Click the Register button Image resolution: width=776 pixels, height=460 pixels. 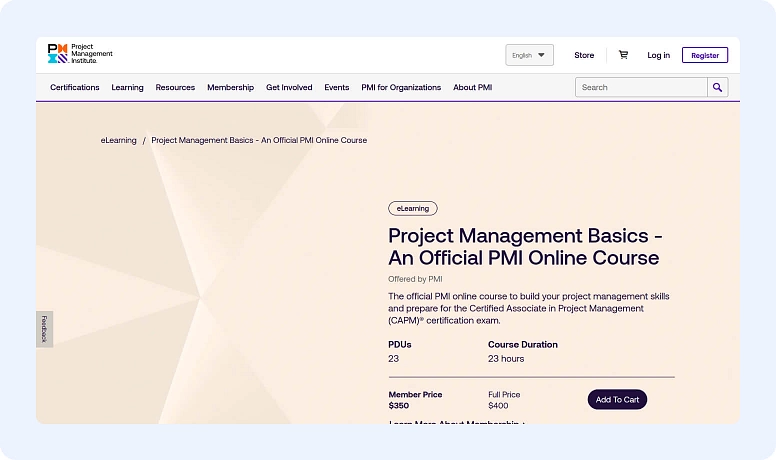pyautogui.click(x=705, y=55)
